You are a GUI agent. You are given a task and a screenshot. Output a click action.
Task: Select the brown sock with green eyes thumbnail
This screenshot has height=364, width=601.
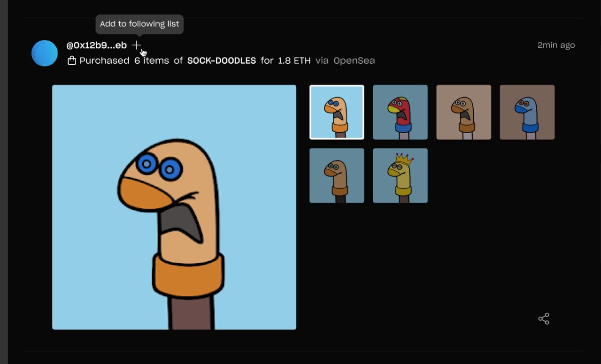(337, 175)
